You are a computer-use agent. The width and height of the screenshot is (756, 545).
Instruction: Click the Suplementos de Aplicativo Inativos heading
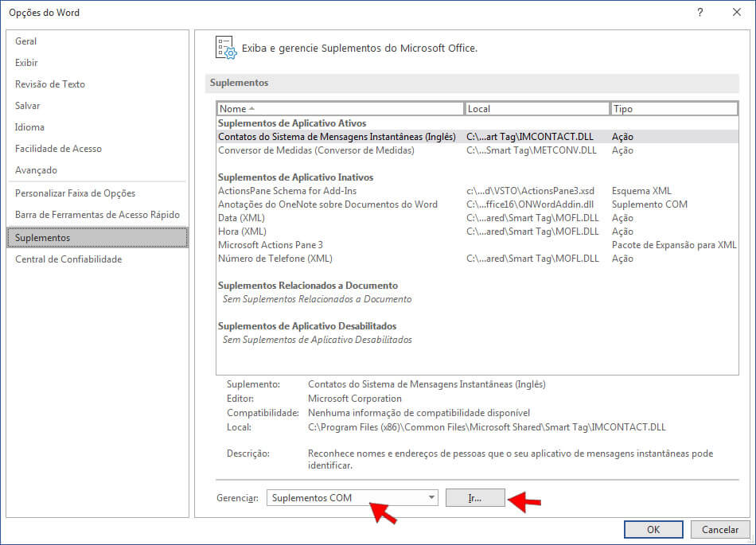295,177
